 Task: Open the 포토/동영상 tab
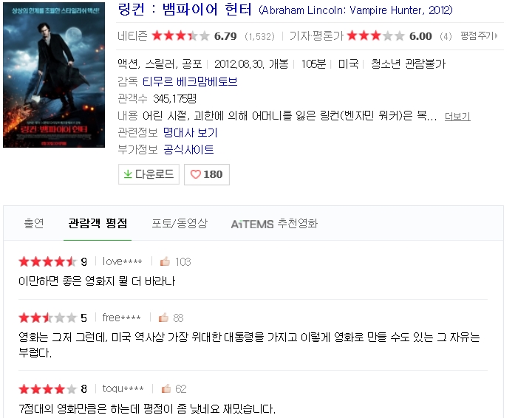coord(180,223)
